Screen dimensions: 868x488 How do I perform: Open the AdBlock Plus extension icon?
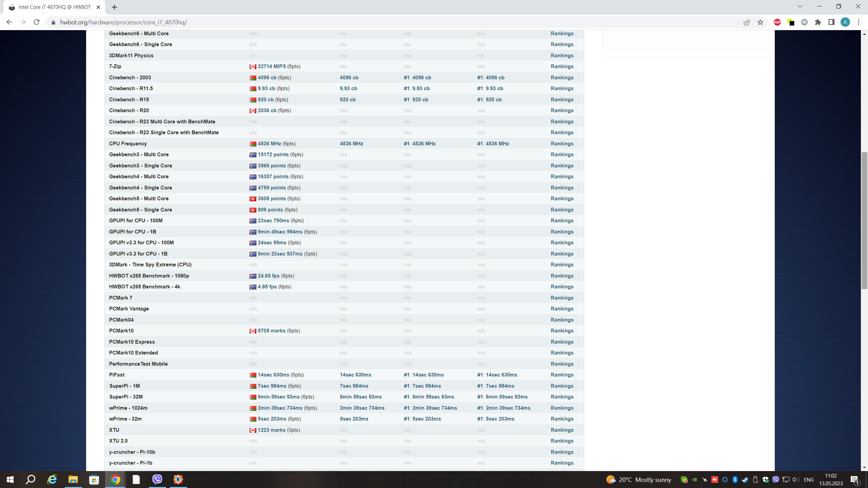[x=777, y=22]
